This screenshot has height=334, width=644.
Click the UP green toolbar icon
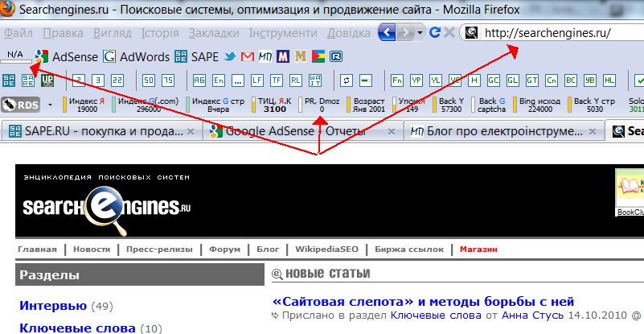47,80
